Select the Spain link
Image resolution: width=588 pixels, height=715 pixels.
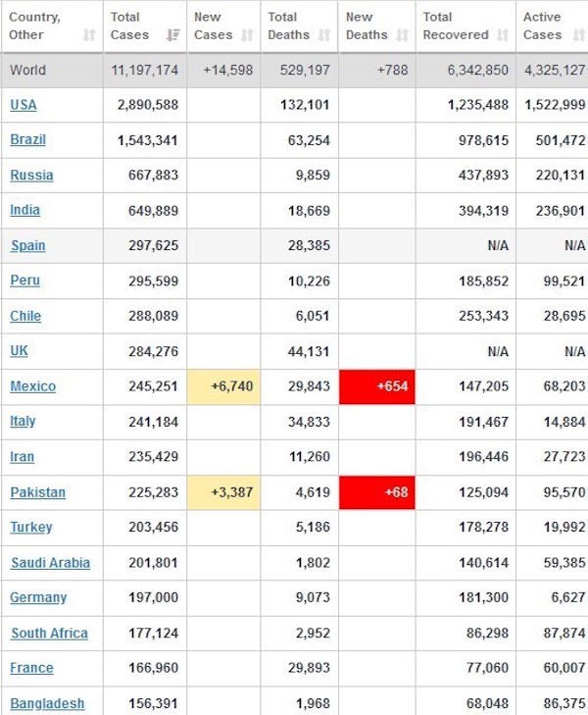27,245
